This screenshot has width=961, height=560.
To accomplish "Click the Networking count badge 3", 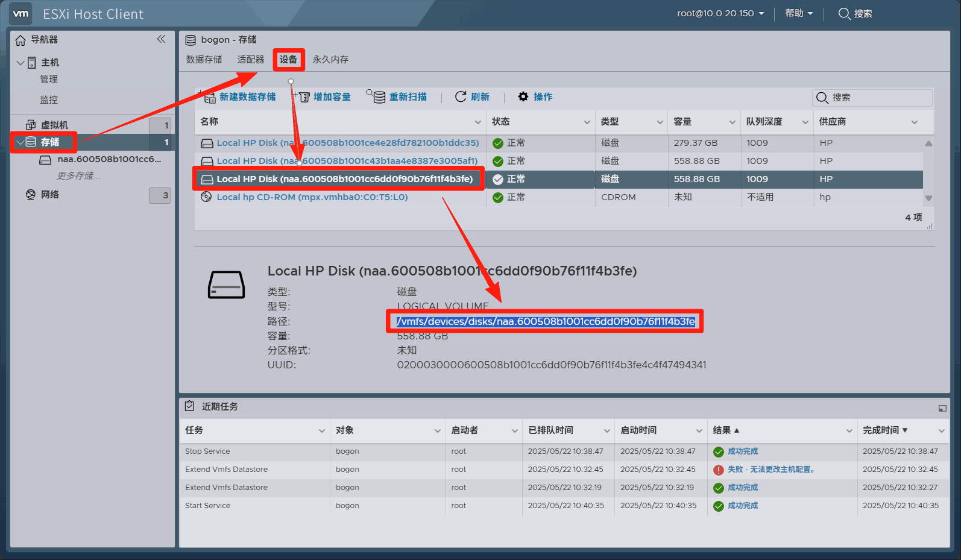I will 160,195.
